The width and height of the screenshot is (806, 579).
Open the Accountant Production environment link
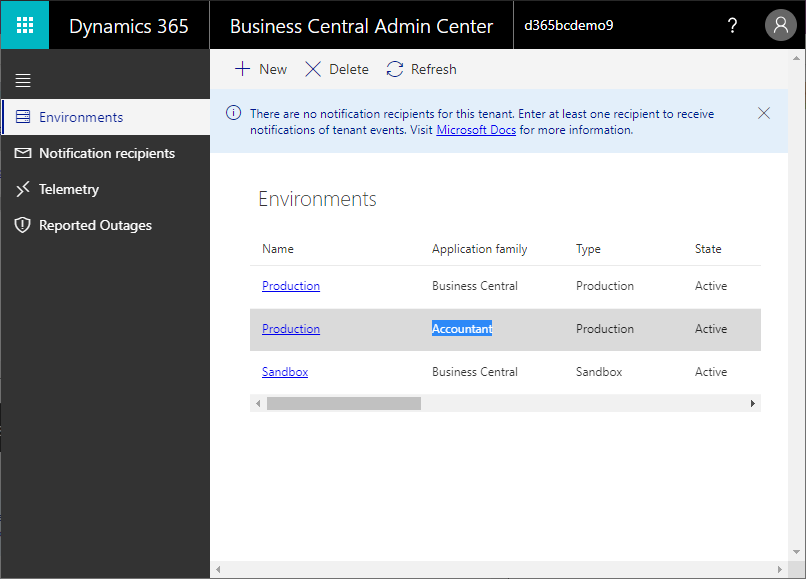coord(291,329)
